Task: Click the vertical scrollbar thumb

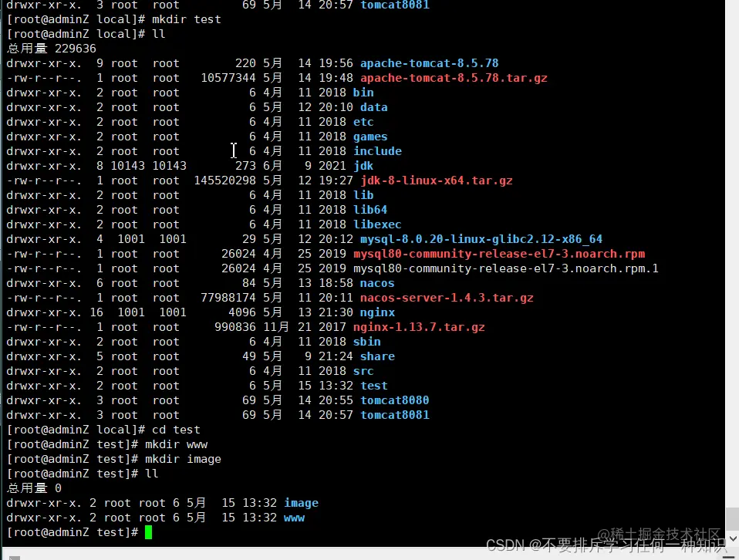Action: coord(732,518)
